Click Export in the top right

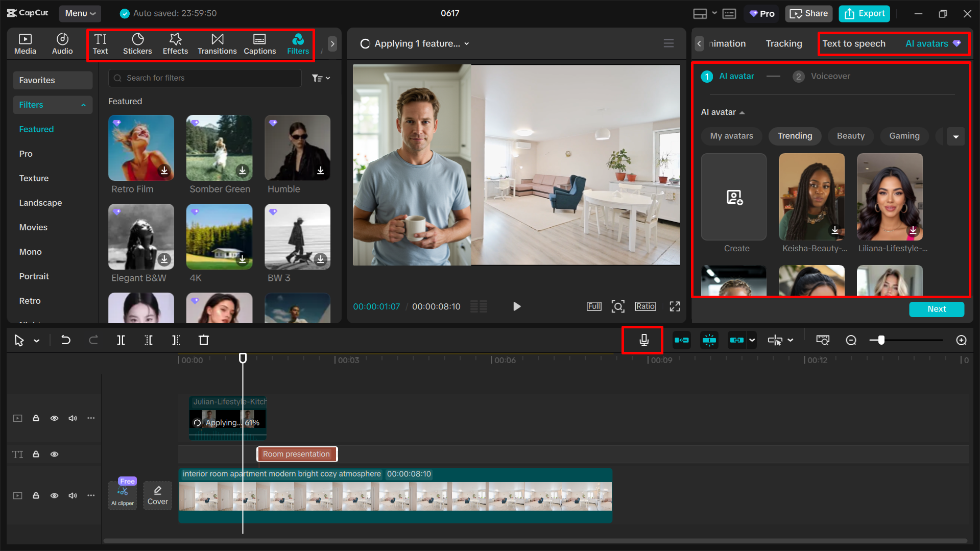[864, 13]
